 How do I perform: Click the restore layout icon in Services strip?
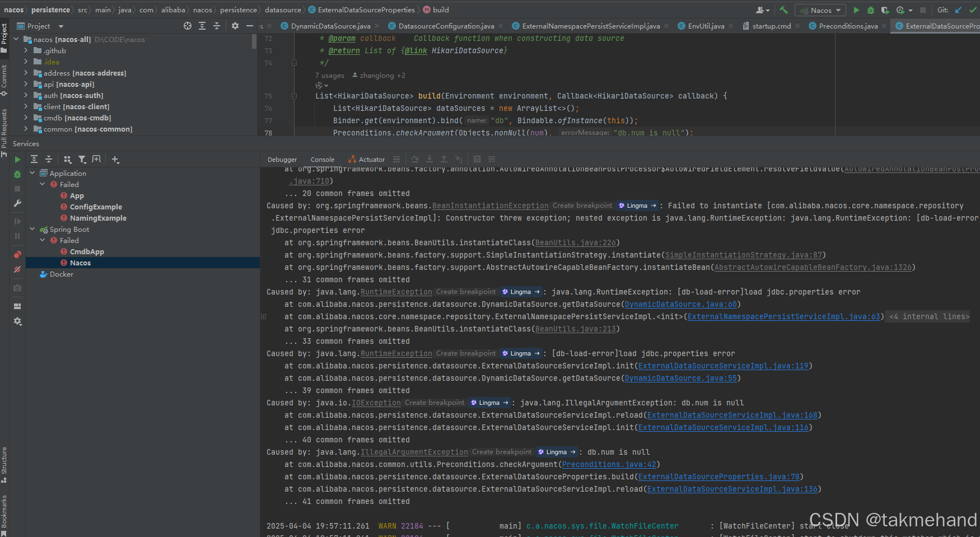pyautogui.click(x=17, y=306)
